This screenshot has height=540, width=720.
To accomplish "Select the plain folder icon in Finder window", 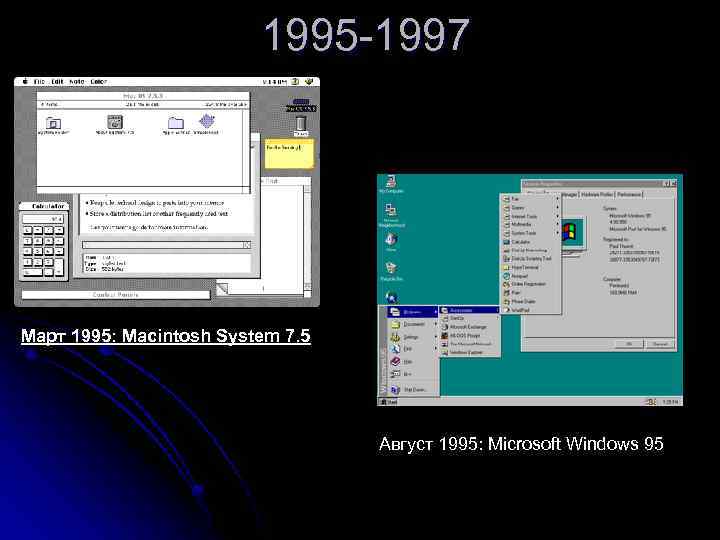I will [x=176, y=125].
